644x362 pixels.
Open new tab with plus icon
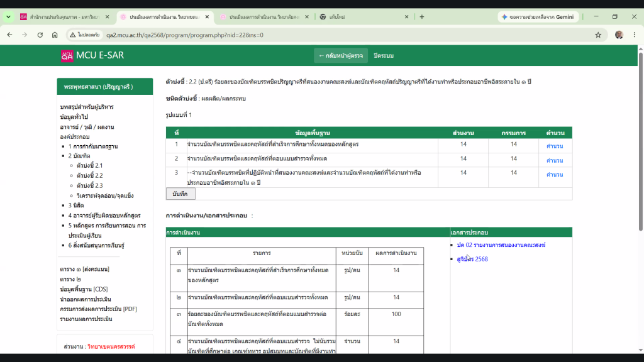pos(422,17)
